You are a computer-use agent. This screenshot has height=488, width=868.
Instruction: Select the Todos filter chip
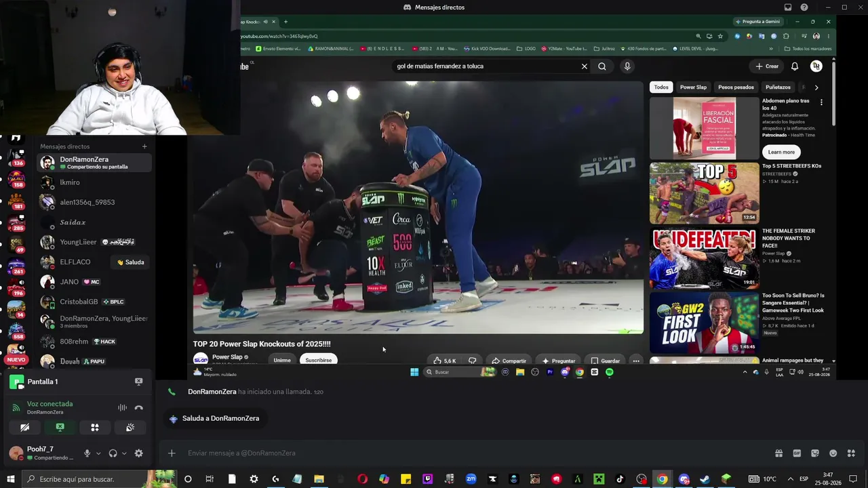661,87
